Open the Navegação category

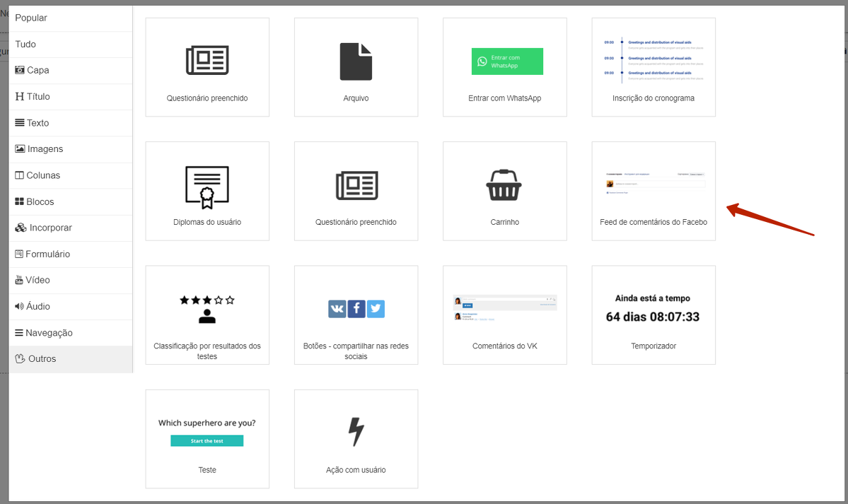pos(49,332)
